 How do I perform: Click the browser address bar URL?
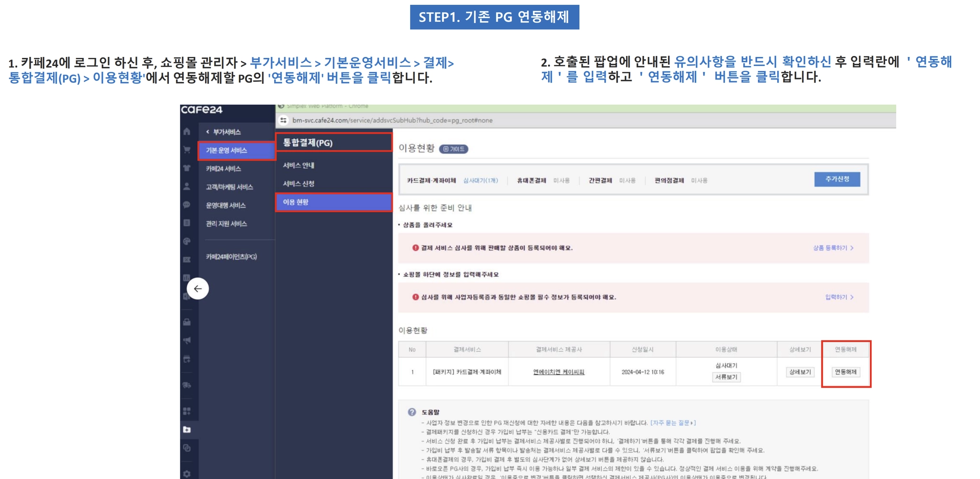pos(392,120)
